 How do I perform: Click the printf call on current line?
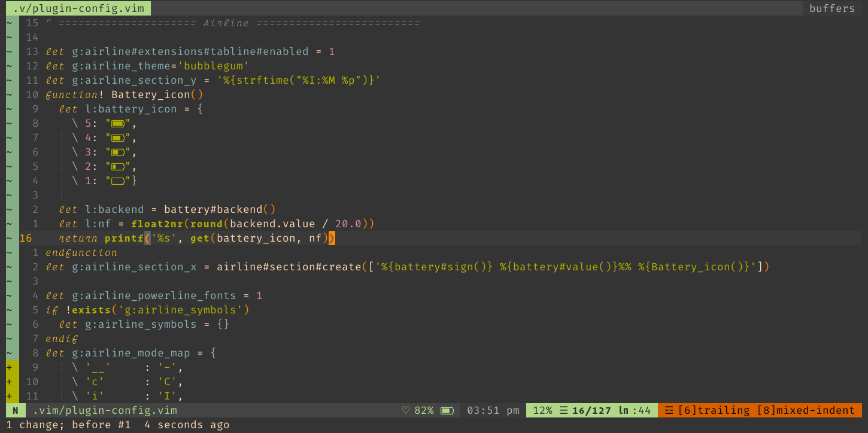pos(125,238)
